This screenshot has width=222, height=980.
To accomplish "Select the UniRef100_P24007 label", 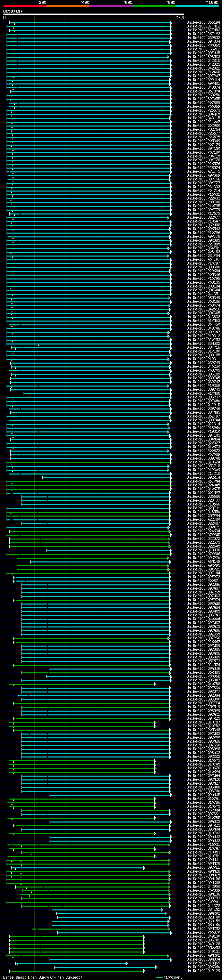I will coord(203,122).
